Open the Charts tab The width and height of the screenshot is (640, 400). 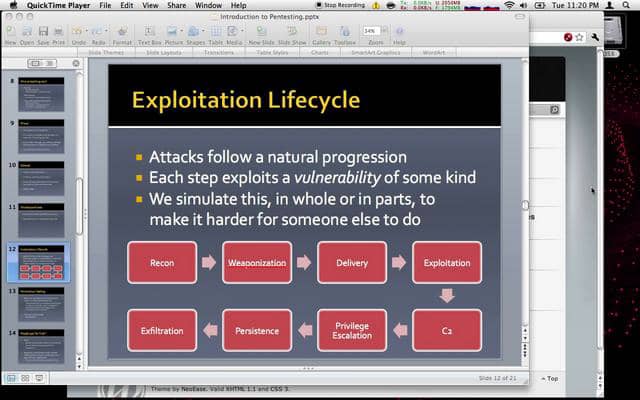tap(320, 53)
